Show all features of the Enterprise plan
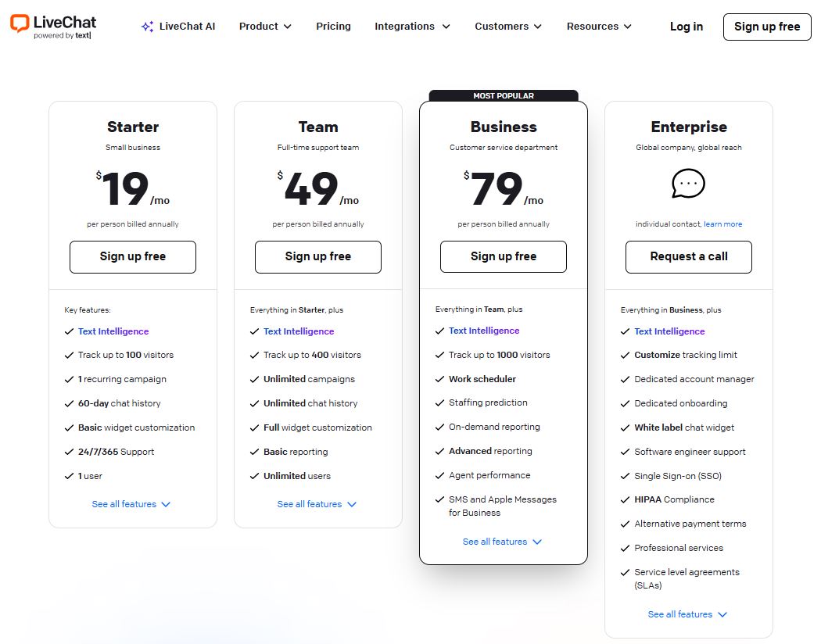821x644 pixels. [687, 614]
